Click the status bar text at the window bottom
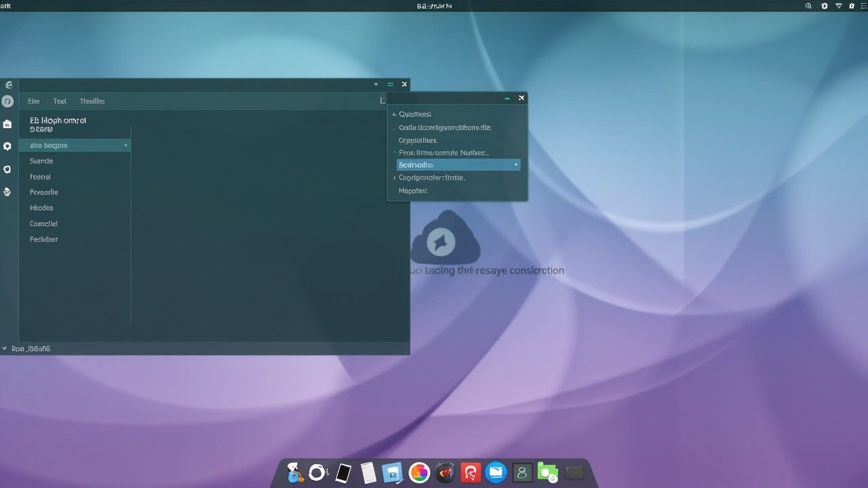 31,349
